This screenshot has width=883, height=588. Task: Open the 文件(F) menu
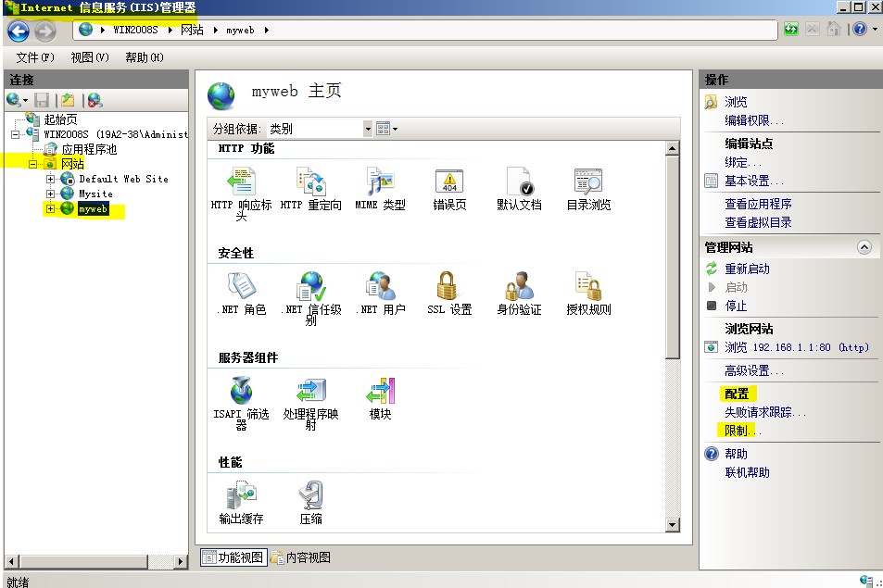pyautogui.click(x=35, y=57)
